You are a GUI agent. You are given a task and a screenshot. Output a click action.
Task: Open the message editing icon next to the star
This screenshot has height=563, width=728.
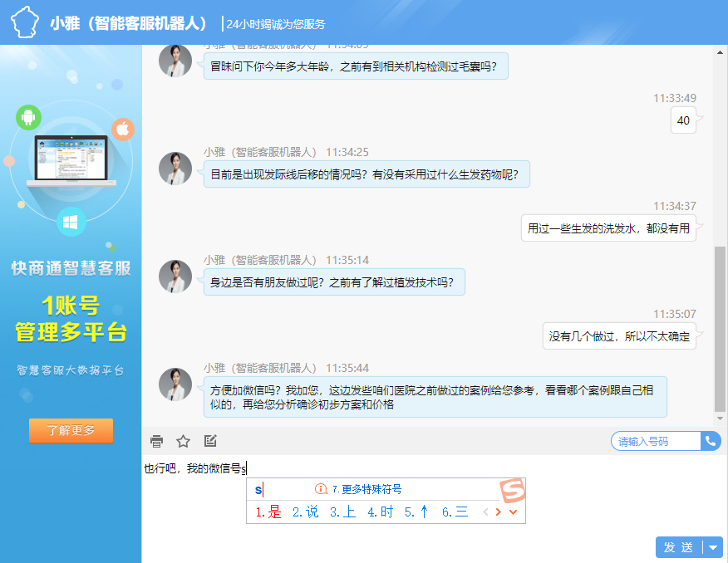point(209,441)
